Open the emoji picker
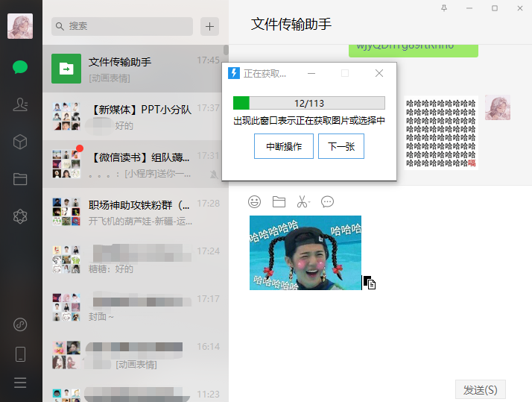The image size is (532, 402). click(x=255, y=201)
